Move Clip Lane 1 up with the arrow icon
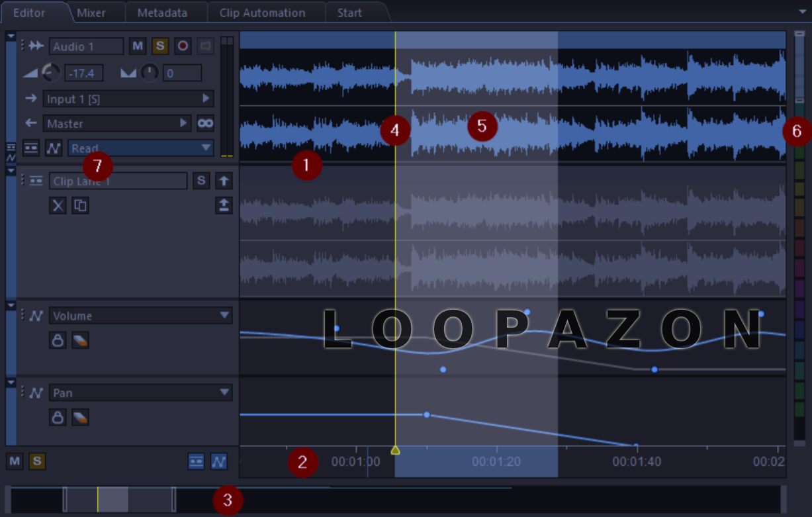The width and height of the screenshot is (812, 517). click(224, 181)
